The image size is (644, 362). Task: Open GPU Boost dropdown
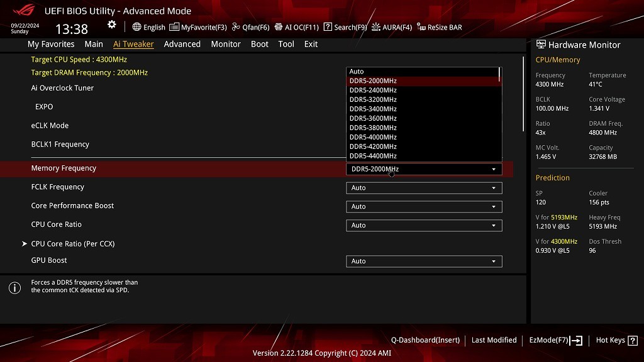click(x=424, y=261)
